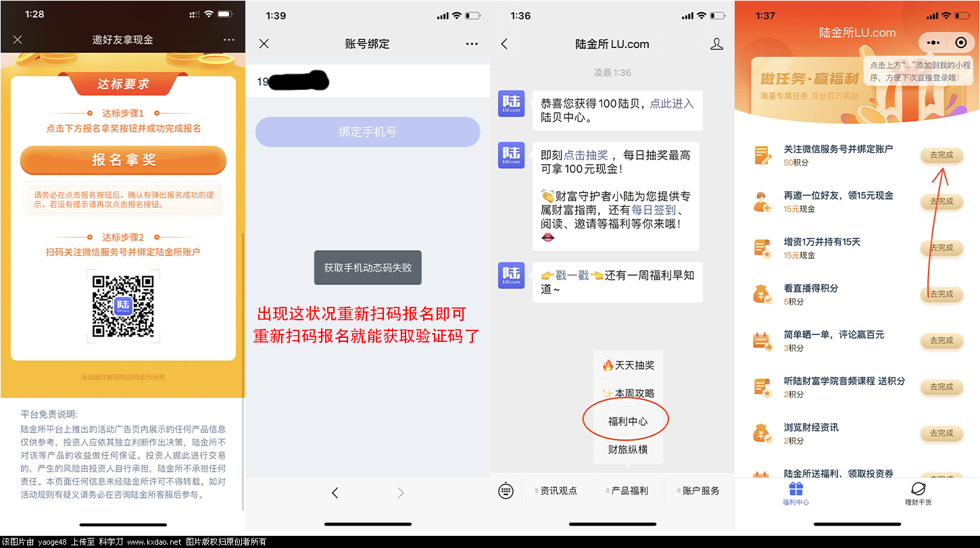
Task: Click the 凌晨 1:36 timestamp
Action: tap(612, 72)
